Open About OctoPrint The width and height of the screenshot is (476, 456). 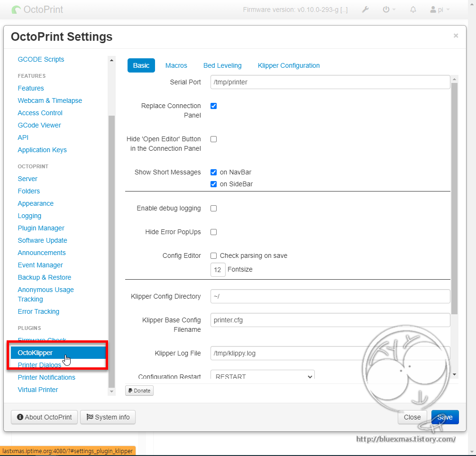[x=44, y=417]
